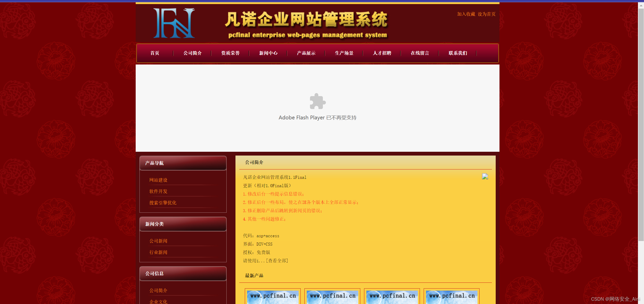This screenshot has height=304, width=644.
Task: Click the 加入收藏 link
Action: tap(466, 14)
